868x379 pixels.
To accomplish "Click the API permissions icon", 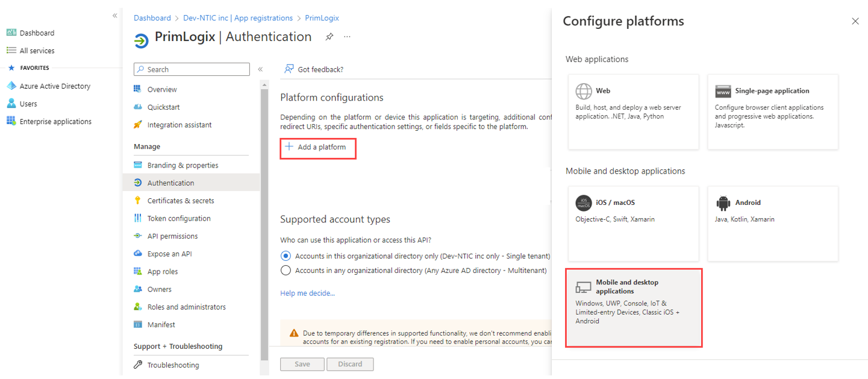I will tap(137, 236).
